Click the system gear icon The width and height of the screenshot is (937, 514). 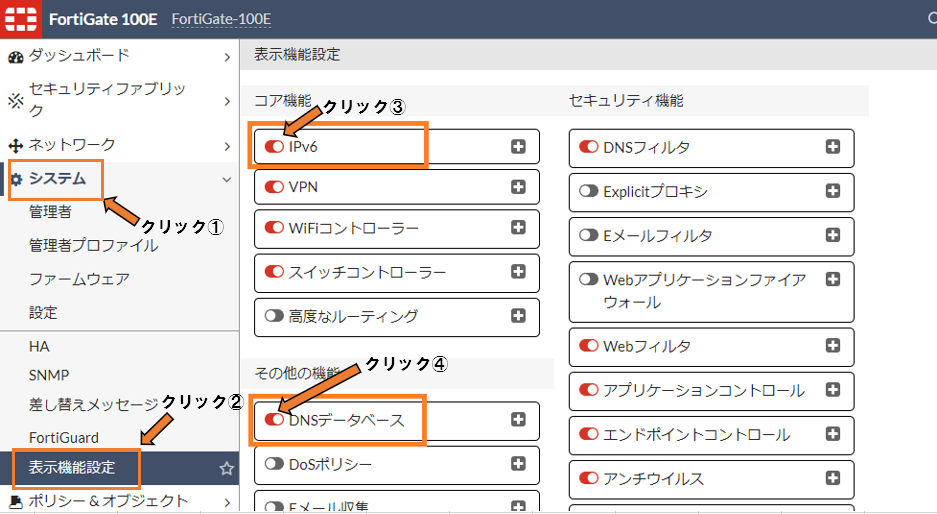click(16, 179)
